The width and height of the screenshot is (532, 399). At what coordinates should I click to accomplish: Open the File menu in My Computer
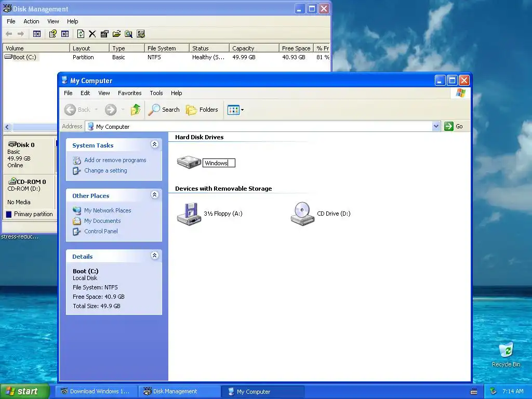tap(68, 93)
